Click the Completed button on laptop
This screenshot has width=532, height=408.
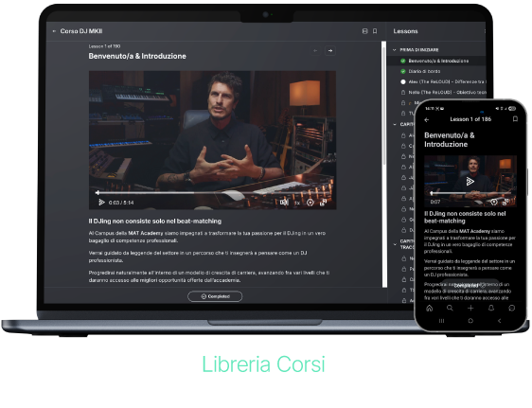tap(215, 296)
